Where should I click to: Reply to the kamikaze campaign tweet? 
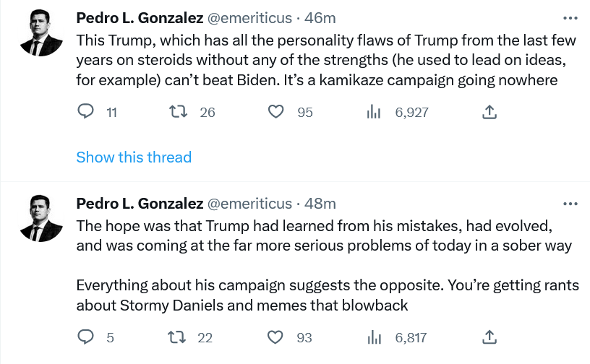(86, 112)
